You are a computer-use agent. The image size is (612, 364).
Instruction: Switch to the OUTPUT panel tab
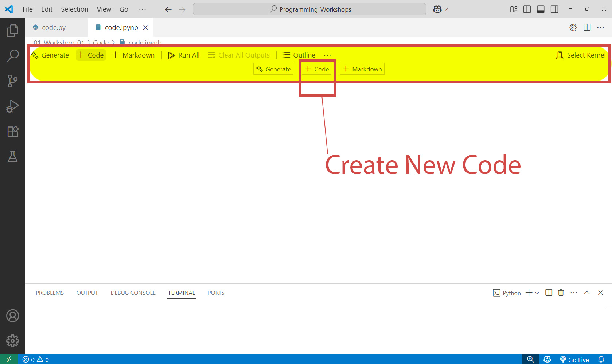87,293
